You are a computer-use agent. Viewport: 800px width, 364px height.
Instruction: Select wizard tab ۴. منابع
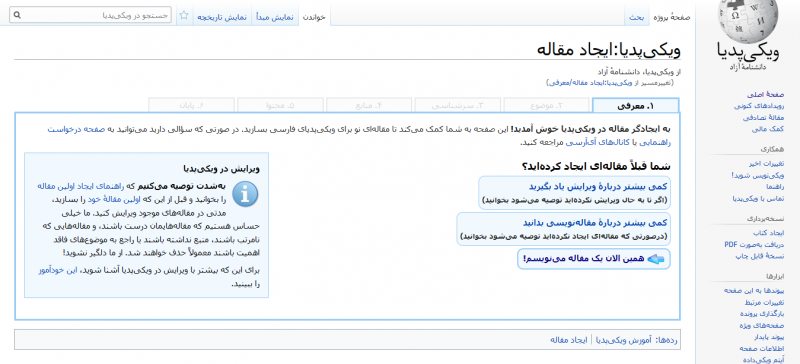click(x=369, y=106)
